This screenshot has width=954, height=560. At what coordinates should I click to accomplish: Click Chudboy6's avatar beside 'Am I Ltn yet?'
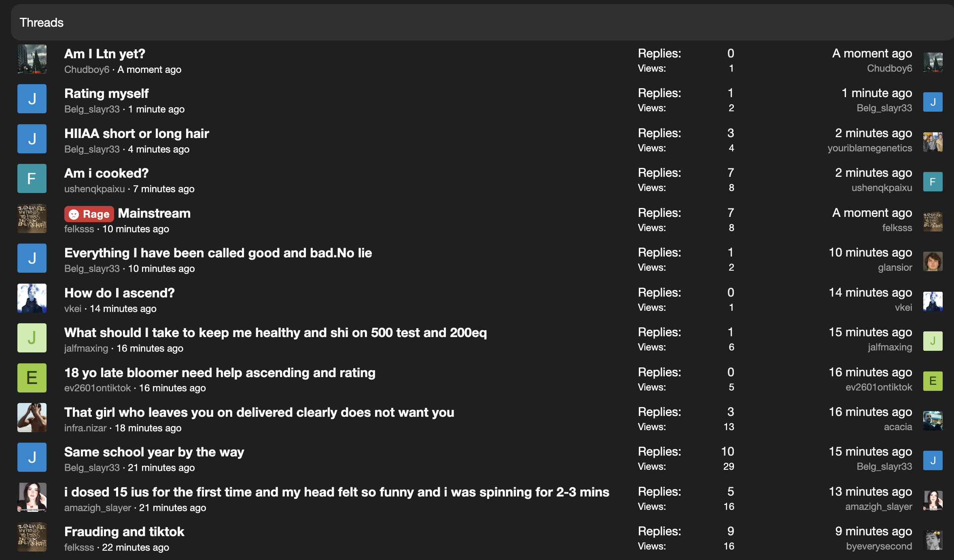click(32, 59)
